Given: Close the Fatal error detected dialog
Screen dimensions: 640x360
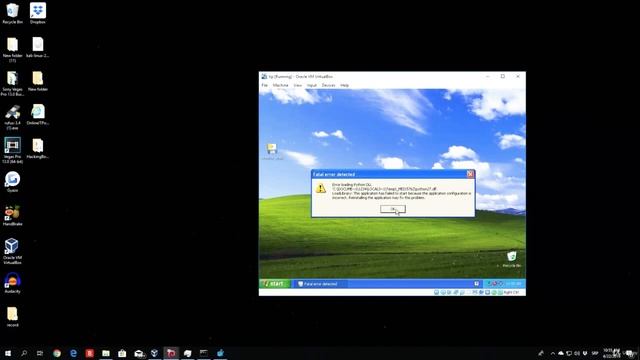Looking at the screenshot, I should click(470, 174).
